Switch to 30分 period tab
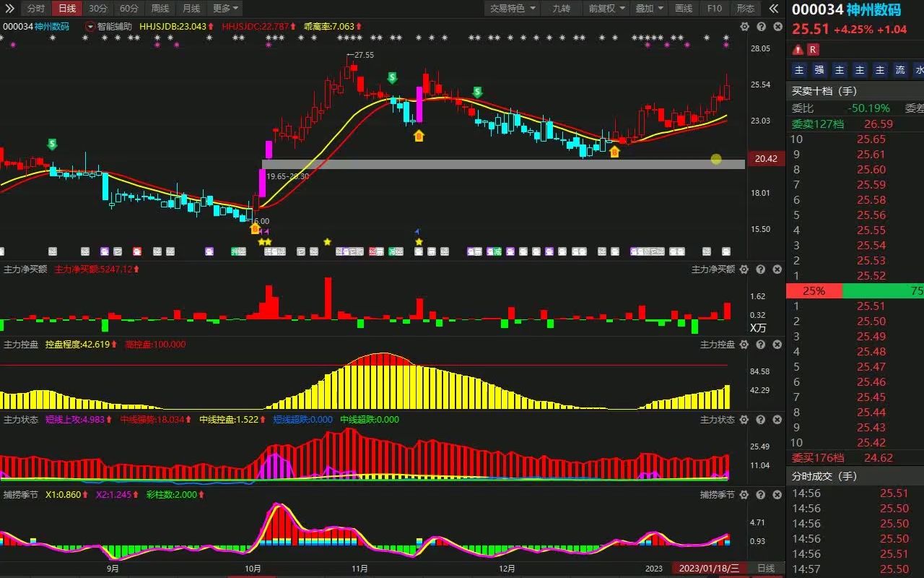 tap(98, 9)
